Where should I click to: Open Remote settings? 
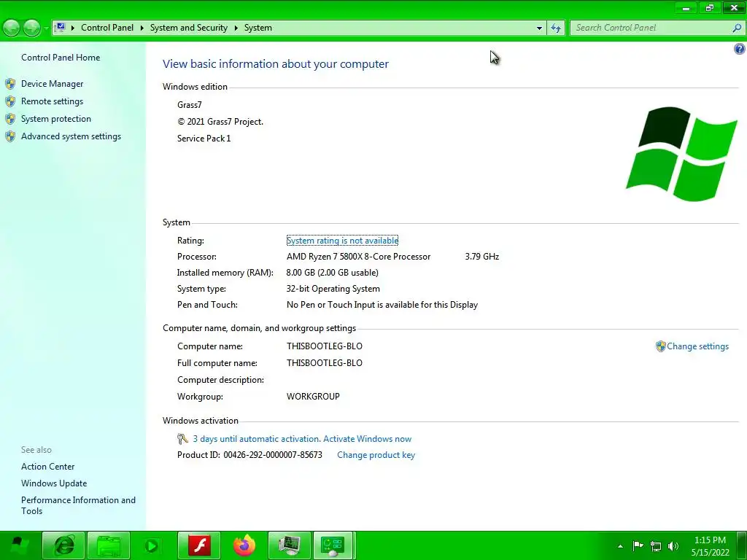pos(52,101)
